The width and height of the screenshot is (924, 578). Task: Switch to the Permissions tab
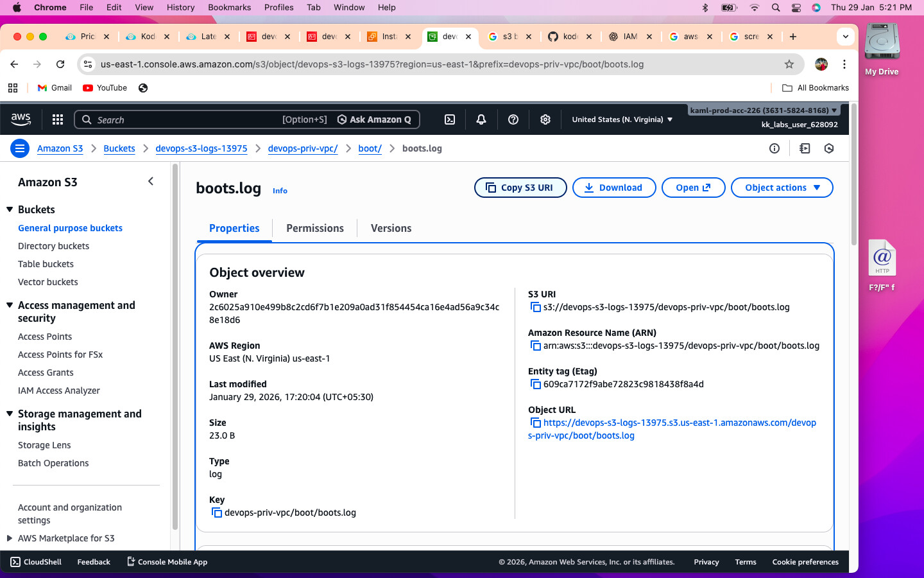pos(315,228)
